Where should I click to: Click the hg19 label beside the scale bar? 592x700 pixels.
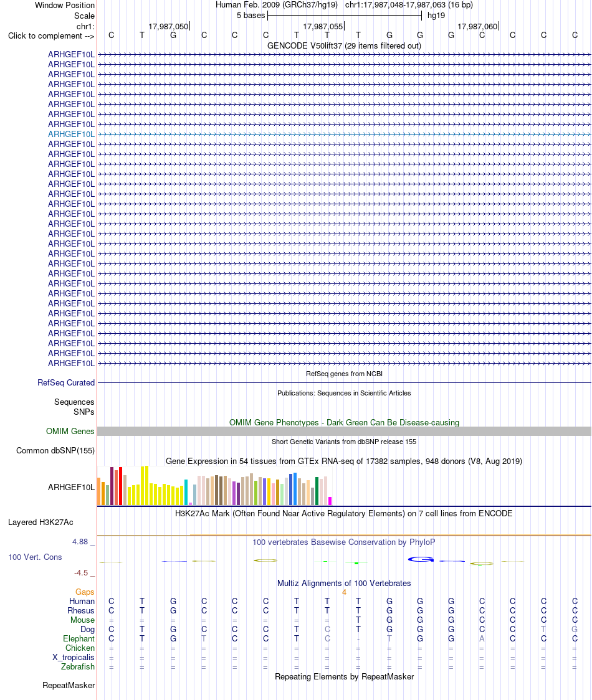(x=436, y=16)
